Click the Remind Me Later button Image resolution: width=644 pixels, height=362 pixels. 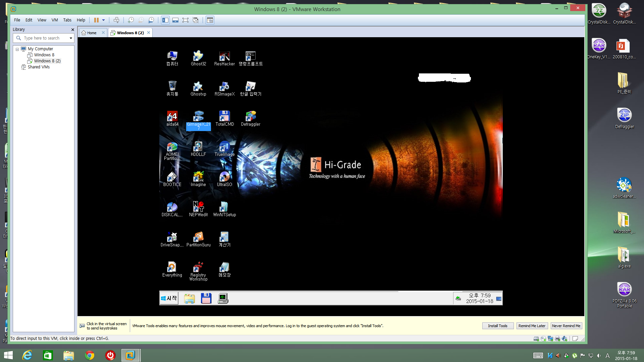532,326
